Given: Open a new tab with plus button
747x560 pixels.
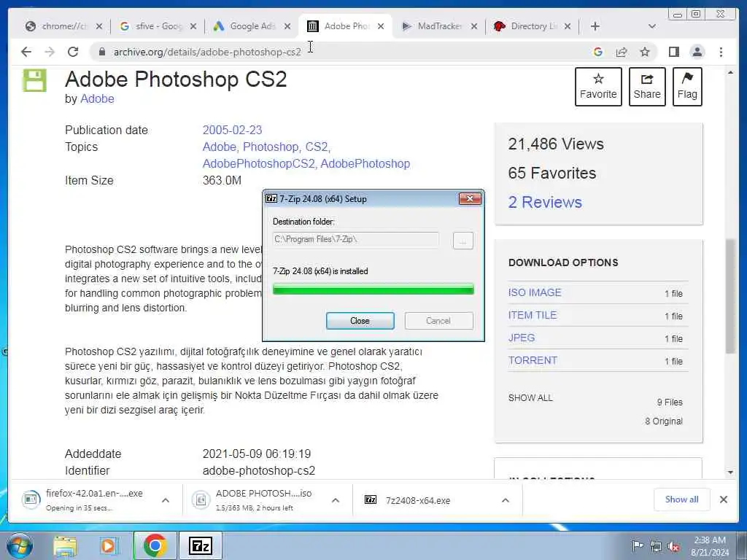Looking at the screenshot, I should 595,26.
